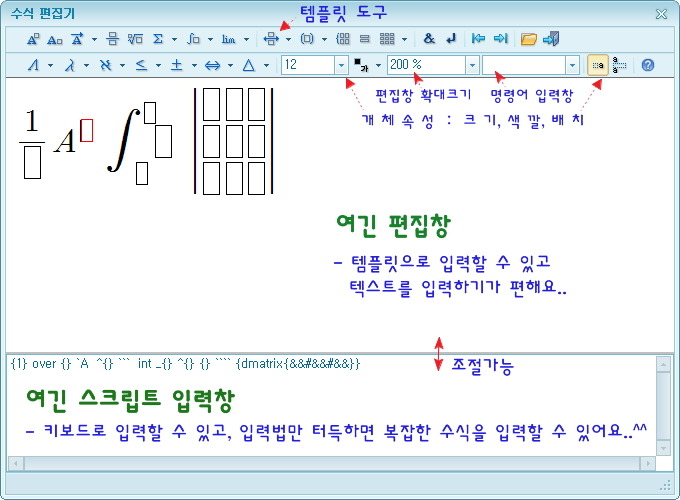Select the integral upper limit placeholder
The height and width of the screenshot is (500, 680).
(150, 113)
